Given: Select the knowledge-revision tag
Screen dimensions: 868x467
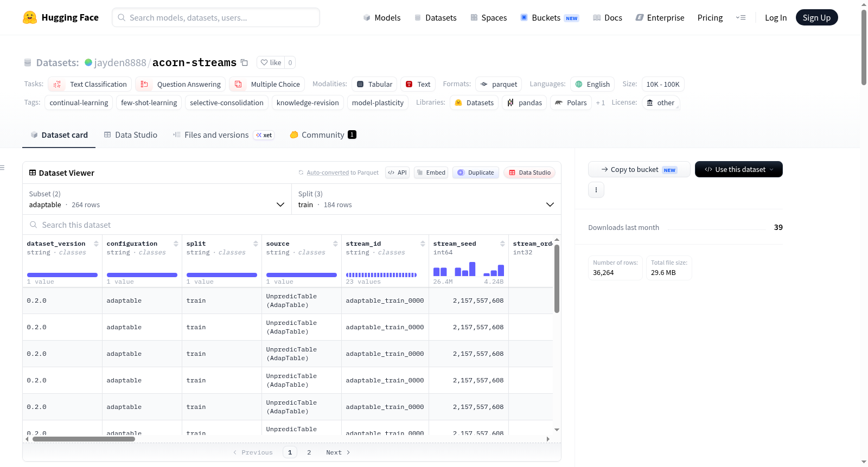Looking at the screenshot, I should click(308, 103).
